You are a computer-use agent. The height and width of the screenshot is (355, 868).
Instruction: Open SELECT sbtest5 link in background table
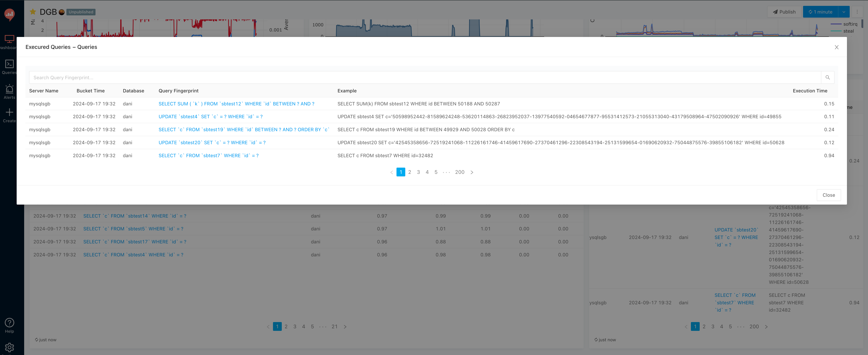[133, 229]
